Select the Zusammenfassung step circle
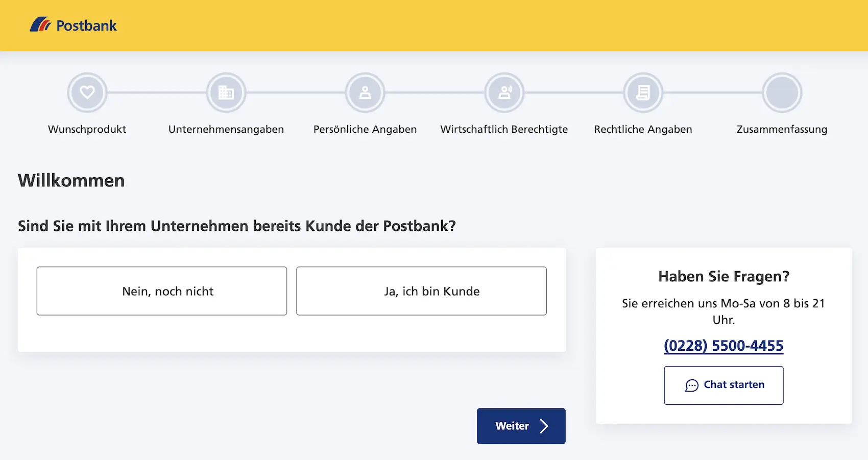Screen dimensions: 868x460 [x=782, y=92]
